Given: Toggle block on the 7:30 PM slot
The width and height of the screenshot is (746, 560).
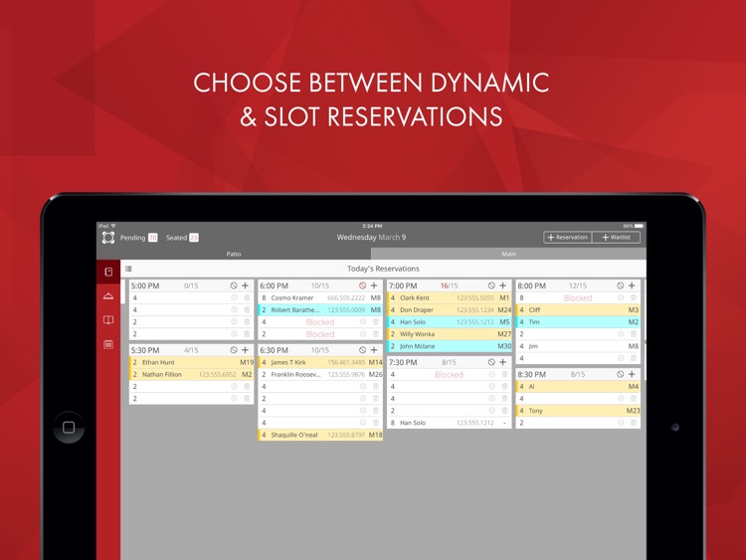Looking at the screenshot, I should (491, 362).
